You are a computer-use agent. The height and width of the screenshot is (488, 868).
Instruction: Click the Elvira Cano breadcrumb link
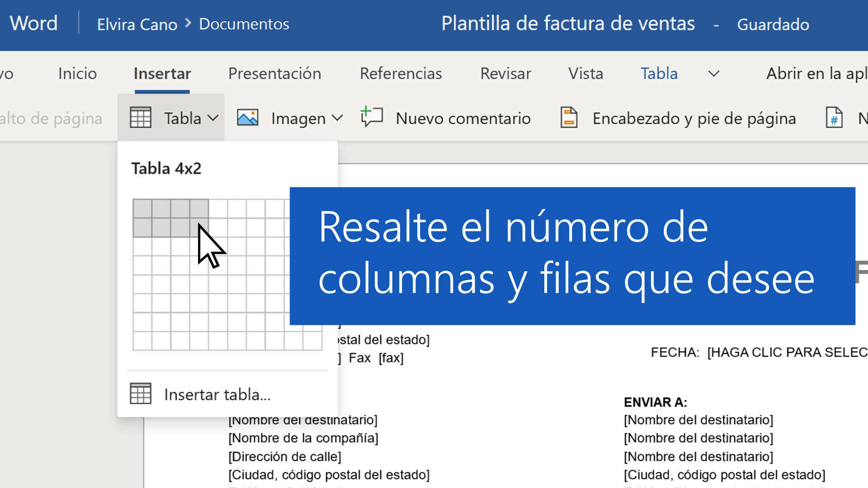point(137,24)
